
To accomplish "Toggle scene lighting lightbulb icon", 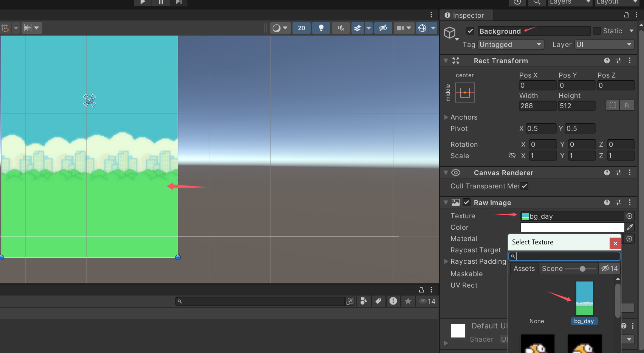I will (x=321, y=28).
